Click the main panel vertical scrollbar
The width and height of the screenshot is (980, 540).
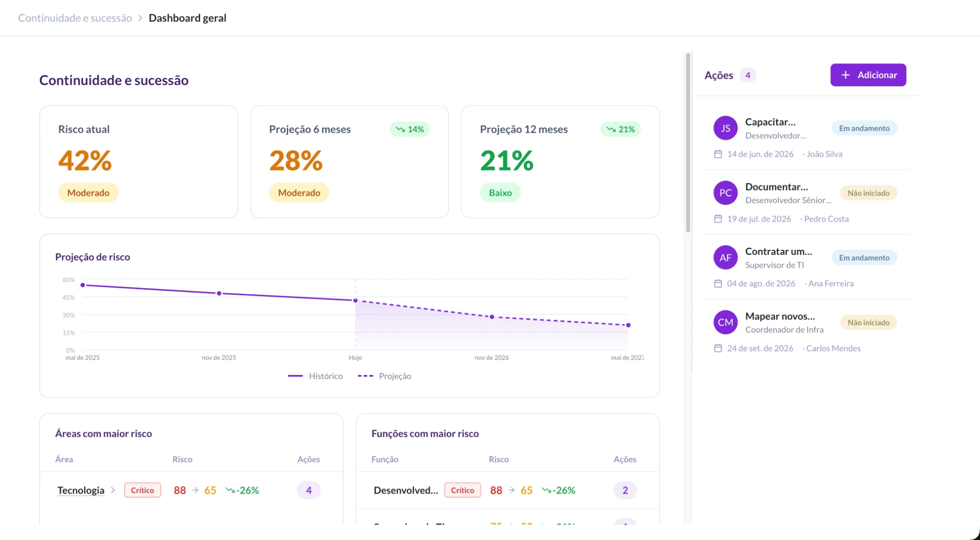(x=688, y=143)
